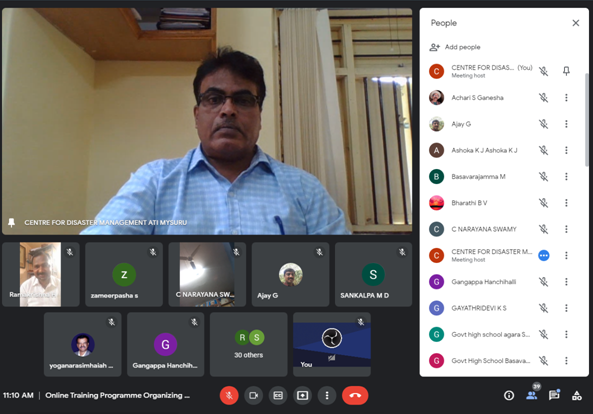Toggle the People panel icon showing 39

click(532, 395)
